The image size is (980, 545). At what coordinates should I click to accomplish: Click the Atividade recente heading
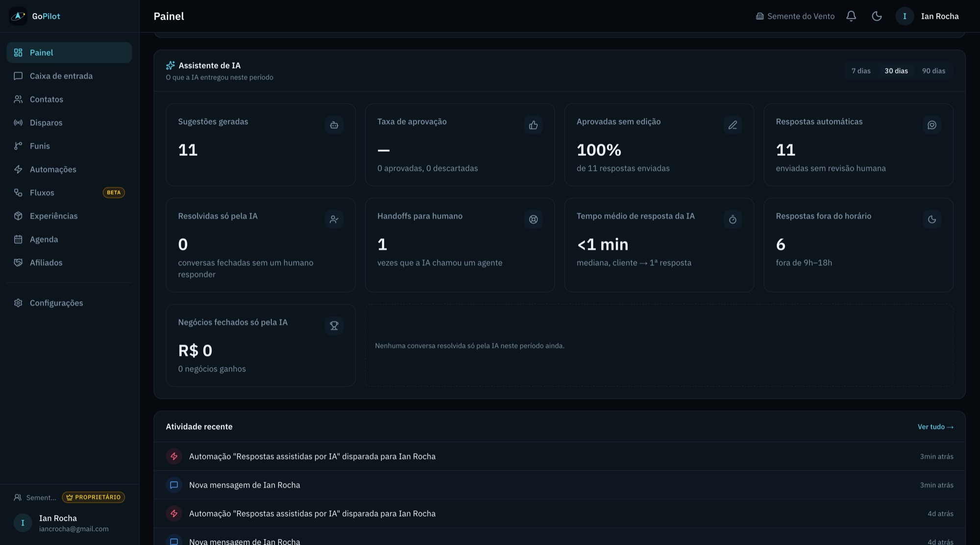pyautogui.click(x=199, y=427)
